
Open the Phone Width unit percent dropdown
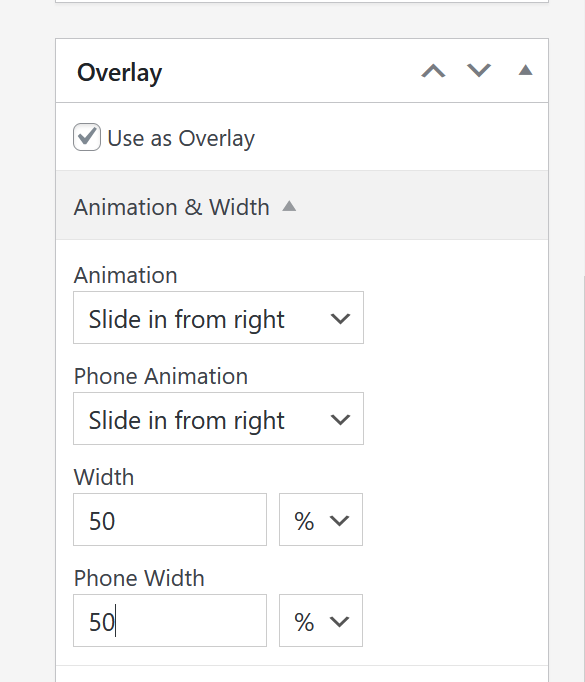321,621
